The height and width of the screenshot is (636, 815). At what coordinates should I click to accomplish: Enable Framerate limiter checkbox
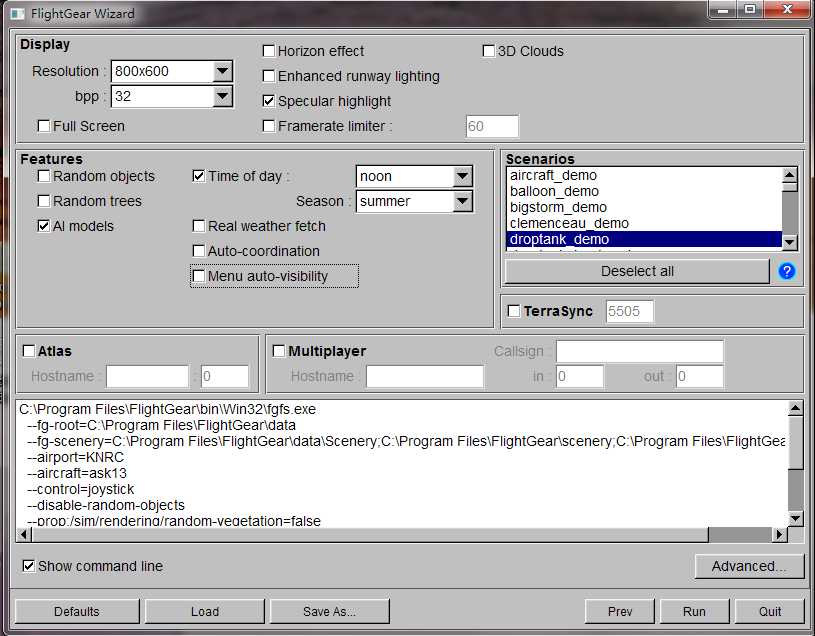coord(269,126)
